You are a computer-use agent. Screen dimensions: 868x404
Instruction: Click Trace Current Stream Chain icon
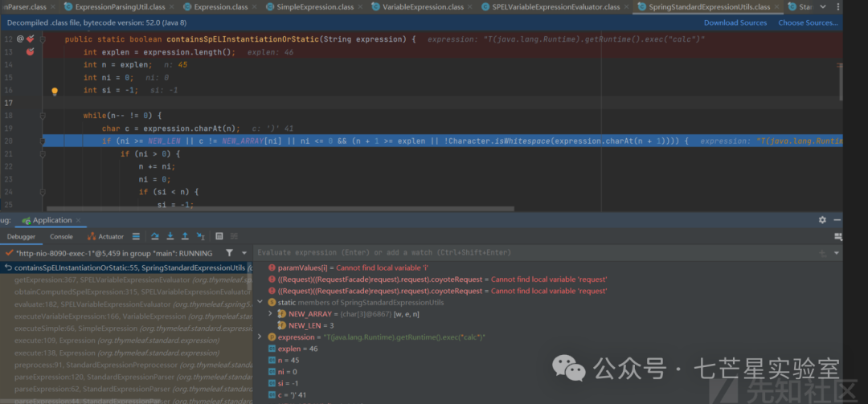pyautogui.click(x=234, y=236)
